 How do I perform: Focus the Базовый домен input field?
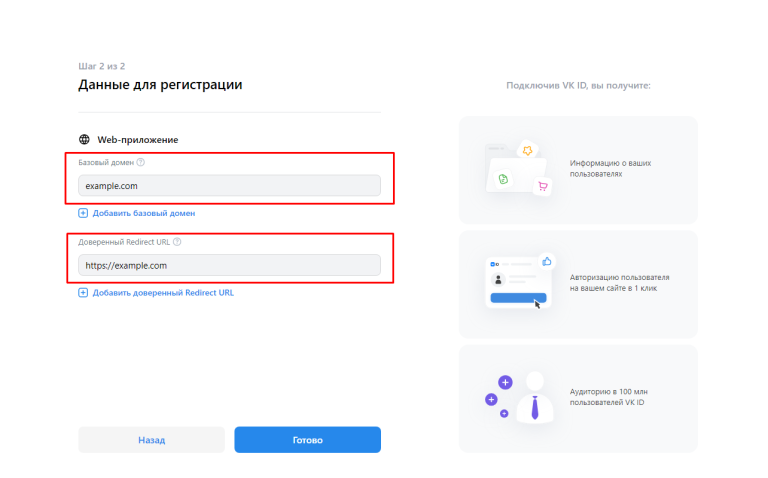click(x=229, y=185)
